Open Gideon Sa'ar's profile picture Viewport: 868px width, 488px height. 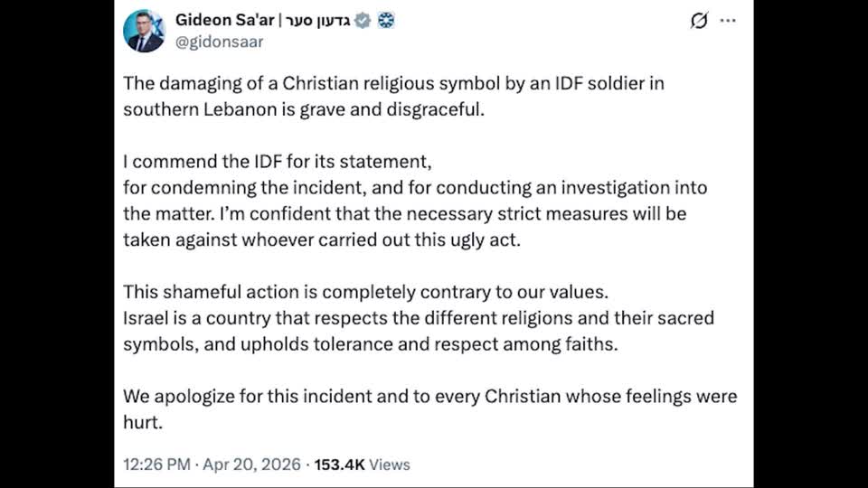145,30
